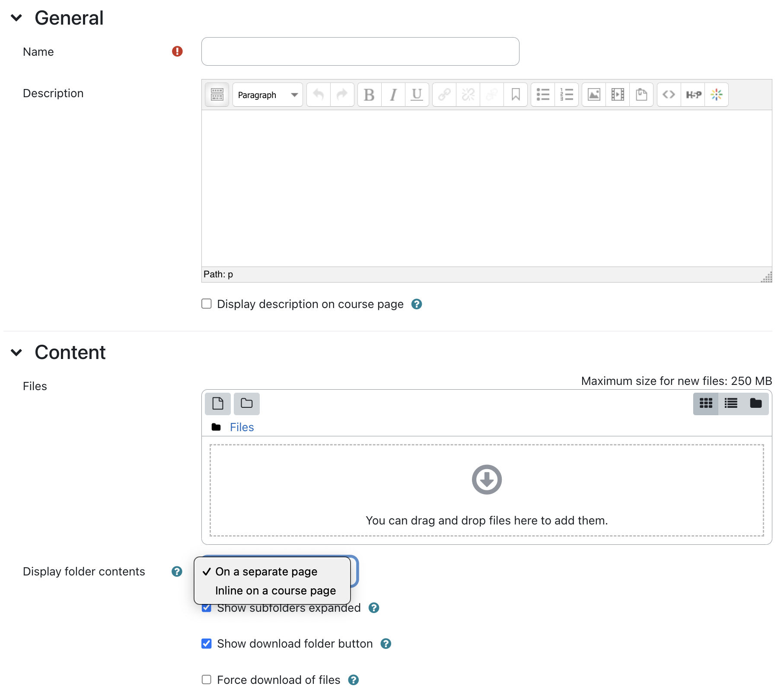The width and height of the screenshot is (784, 699).
Task: Add a file with the file picker icon
Action: (x=218, y=404)
